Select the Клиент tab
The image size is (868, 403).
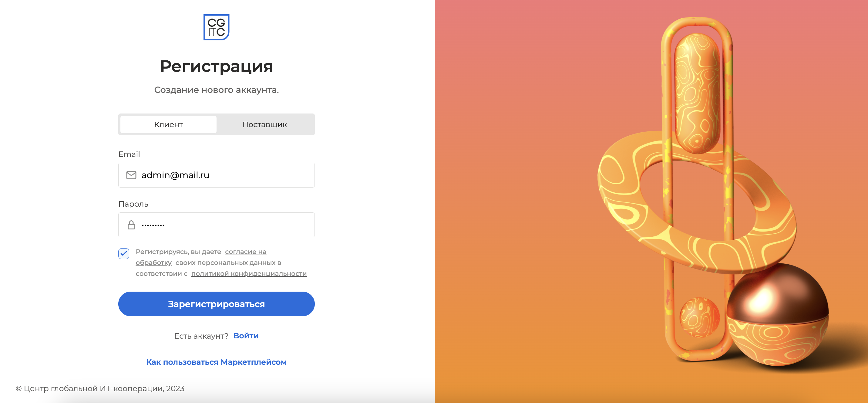tap(169, 124)
